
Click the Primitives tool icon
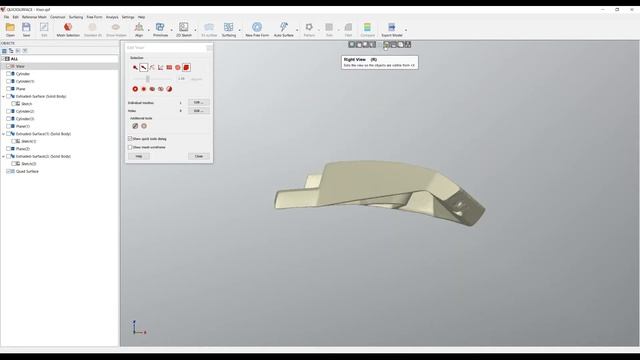160,27
